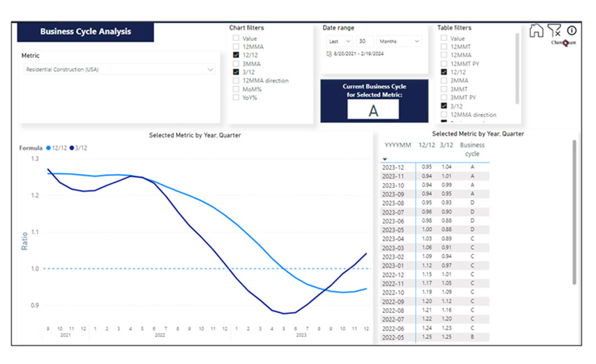Enable the Value checkbox in Chart filters
This screenshot has width=596, height=364.
click(236, 39)
